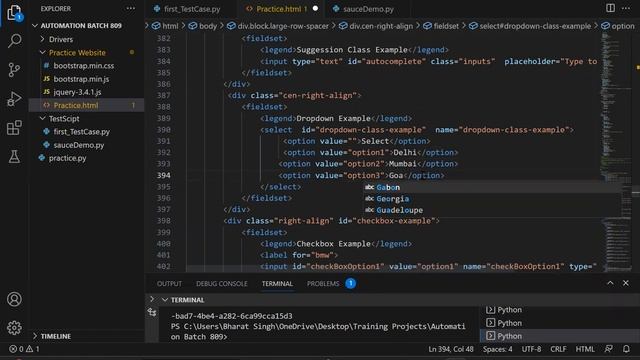Split the editor to the right

[x=610, y=8]
